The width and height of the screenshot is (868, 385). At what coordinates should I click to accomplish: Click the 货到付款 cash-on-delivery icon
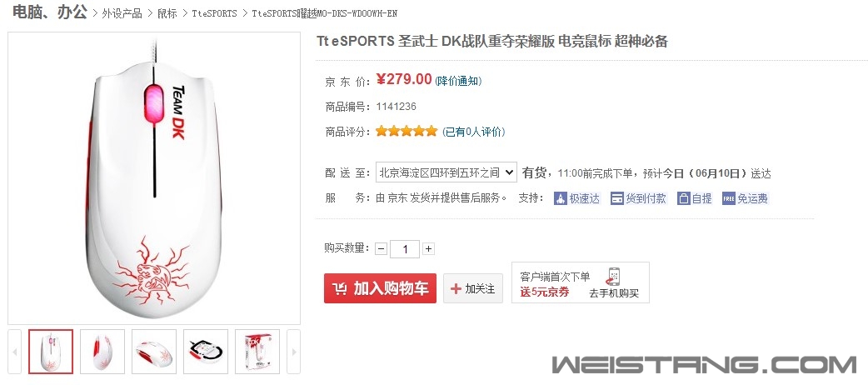[616, 198]
